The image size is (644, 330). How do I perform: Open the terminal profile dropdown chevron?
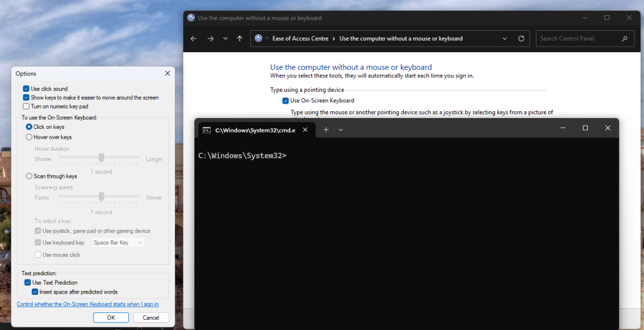tap(341, 130)
